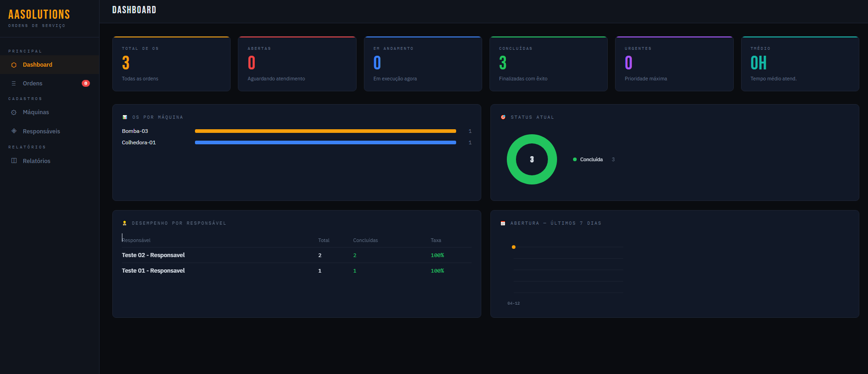Click the calendar icon beside Abertura Últimos 7 Dias

[x=503, y=223]
